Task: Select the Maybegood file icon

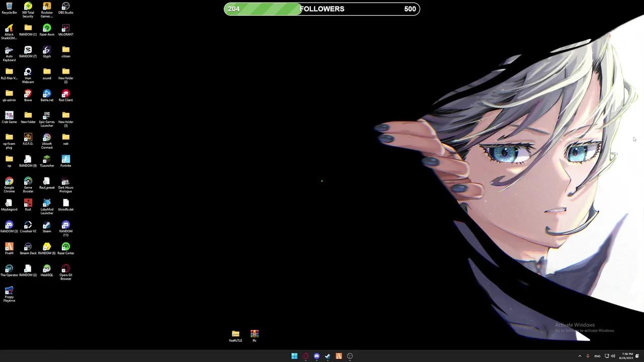Action: (x=9, y=205)
